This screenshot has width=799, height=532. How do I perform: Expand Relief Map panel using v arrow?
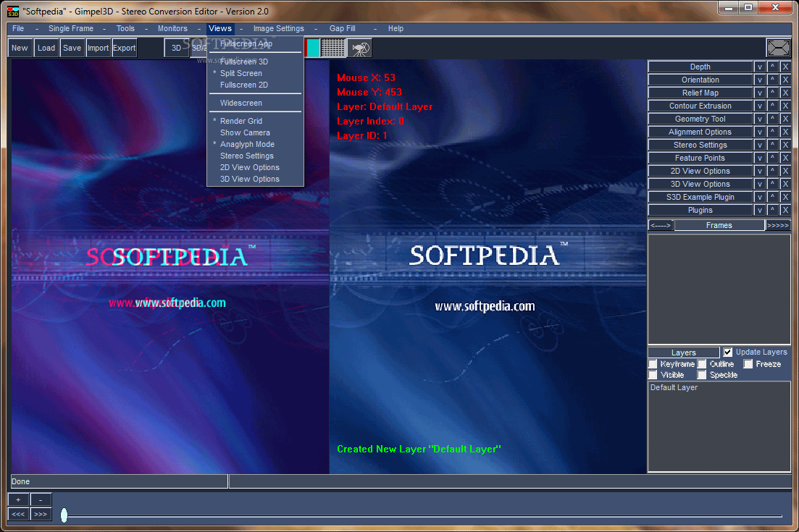click(760, 93)
